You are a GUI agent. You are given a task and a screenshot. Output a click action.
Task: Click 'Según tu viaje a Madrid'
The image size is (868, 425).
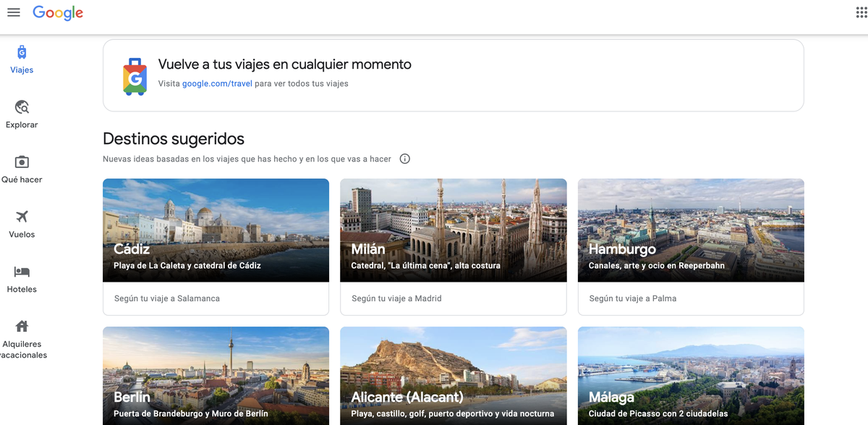pos(396,298)
